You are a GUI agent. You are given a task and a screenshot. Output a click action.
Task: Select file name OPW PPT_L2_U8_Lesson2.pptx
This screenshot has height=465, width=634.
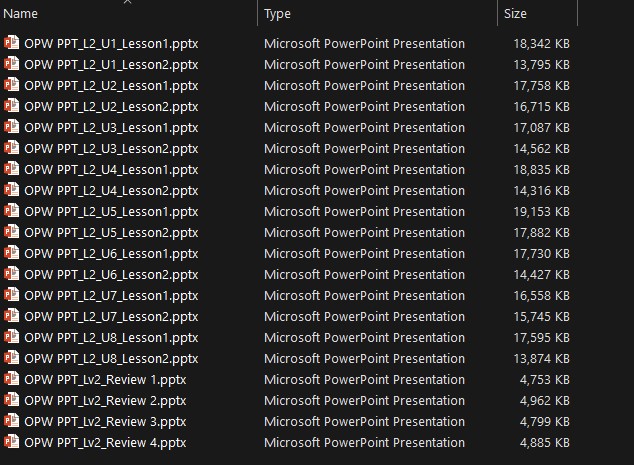point(111,359)
